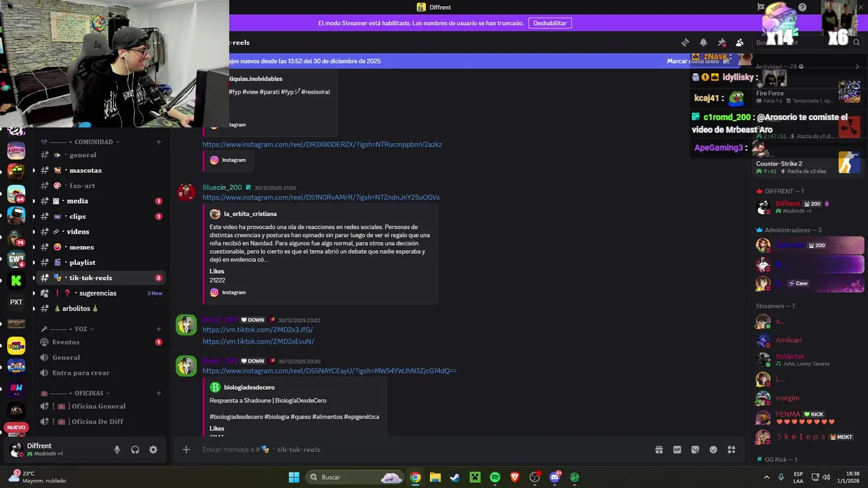Join the General voice channel

pyautogui.click(x=100, y=357)
